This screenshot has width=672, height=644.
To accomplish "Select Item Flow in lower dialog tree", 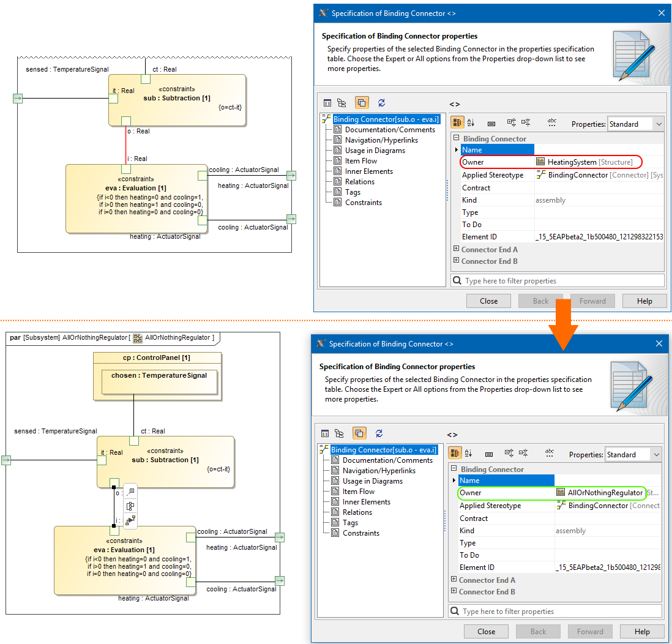I will (x=358, y=492).
